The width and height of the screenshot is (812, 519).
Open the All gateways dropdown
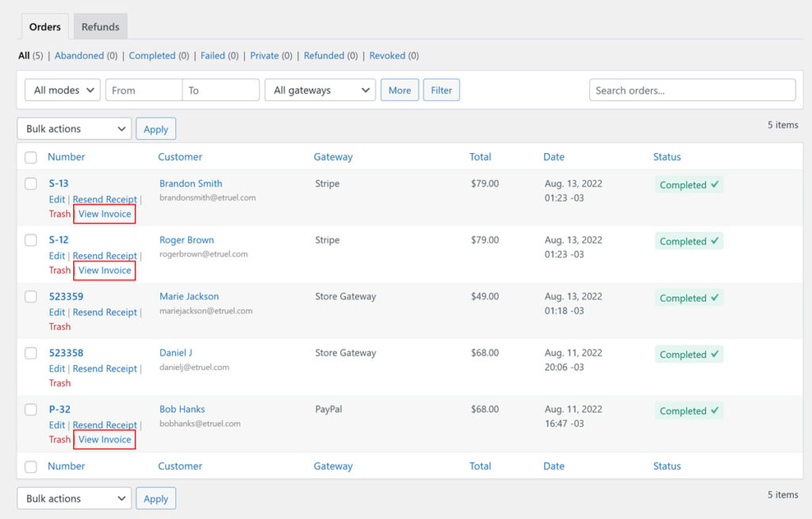pos(320,90)
